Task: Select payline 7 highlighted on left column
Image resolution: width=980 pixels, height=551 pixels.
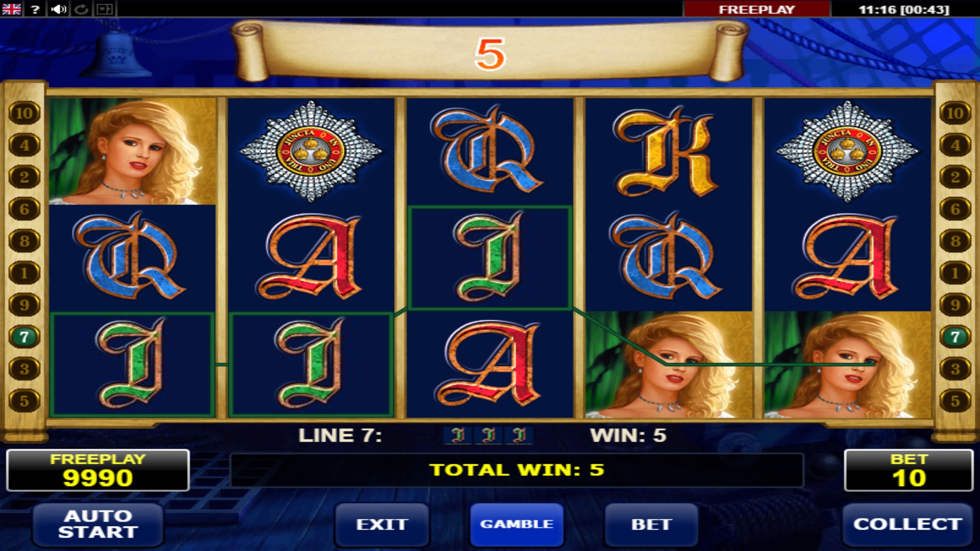Action: [24, 337]
